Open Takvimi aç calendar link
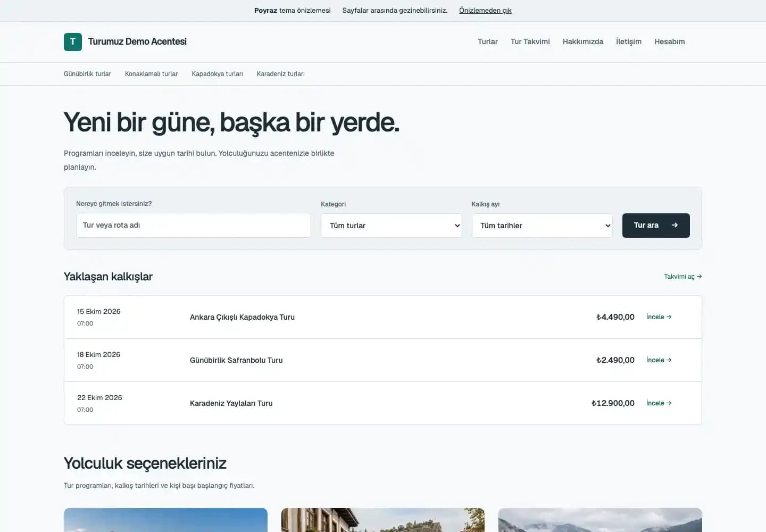The height and width of the screenshot is (532, 766). click(683, 277)
